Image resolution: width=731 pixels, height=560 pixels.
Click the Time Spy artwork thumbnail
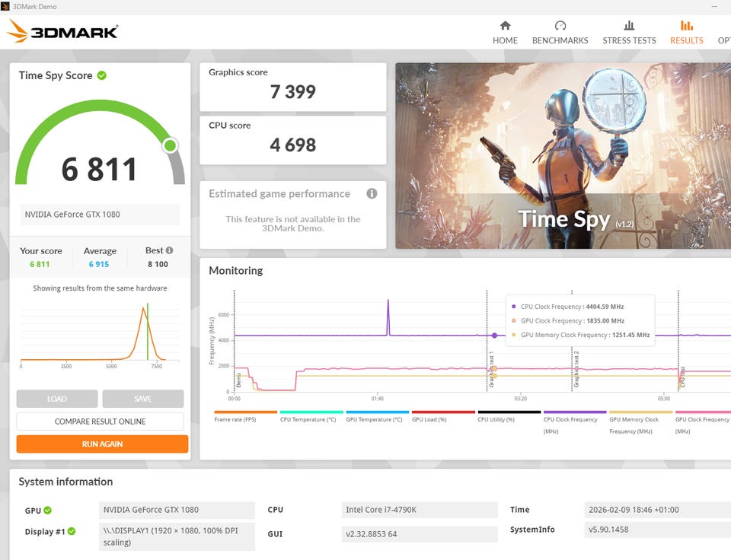tap(563, 156)
